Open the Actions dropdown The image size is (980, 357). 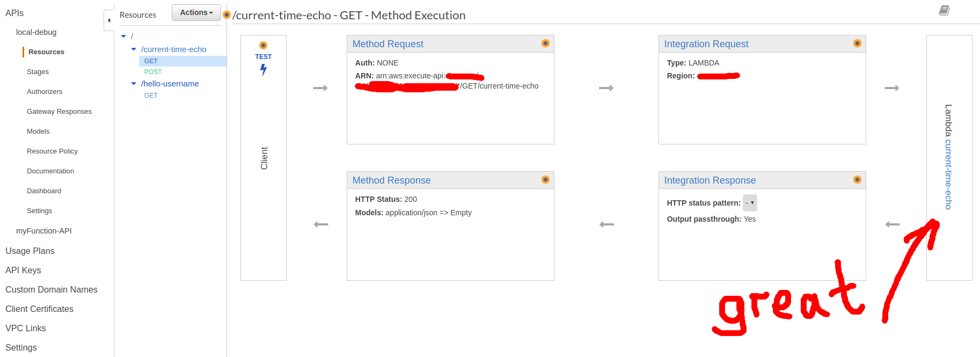click(x=196, y=12)
